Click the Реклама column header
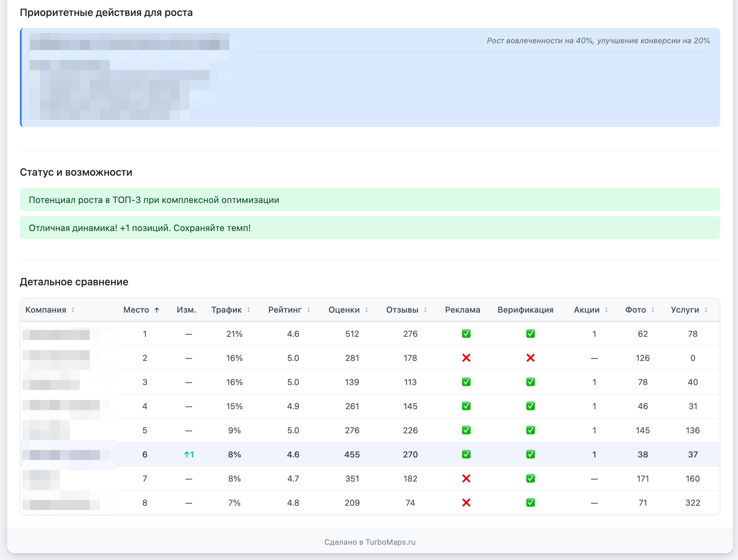Image resolution: width=738 pixels, height=560 pixels. (462, 310)
